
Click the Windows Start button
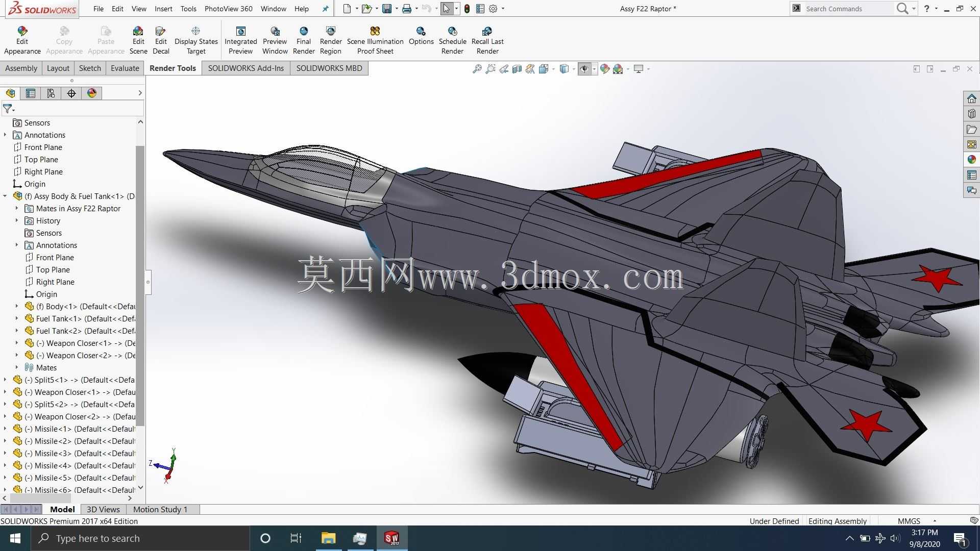click(x=15, y=538)
